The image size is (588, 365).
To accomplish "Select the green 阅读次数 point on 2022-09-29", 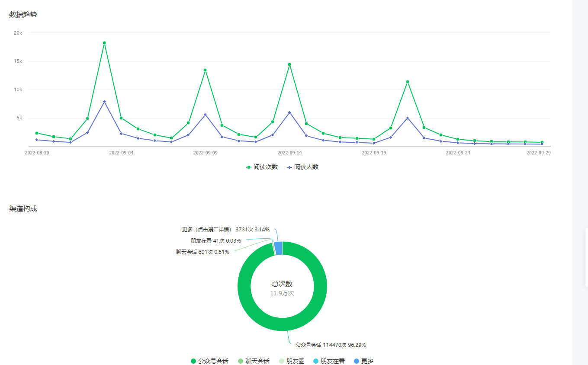I will click(x=542, y=142).
